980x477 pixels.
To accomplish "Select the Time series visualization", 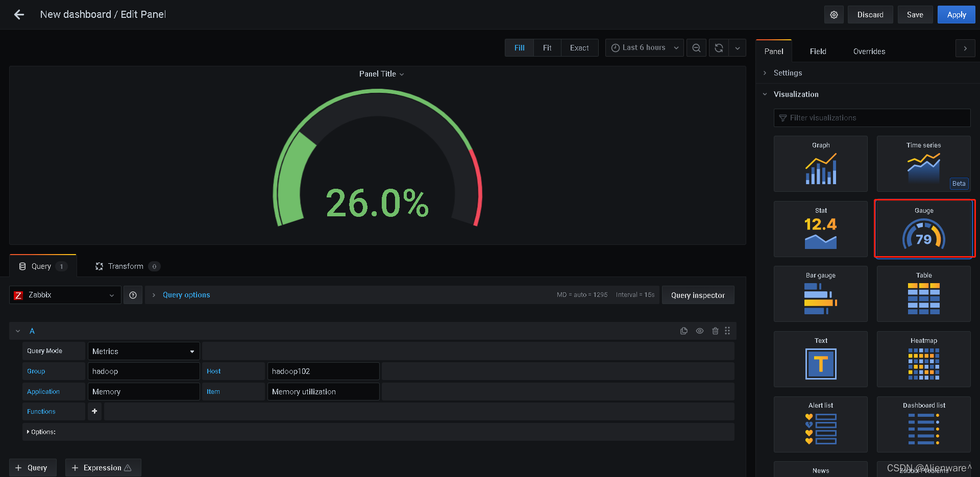I will pyautogui.click(x=924, y=164).
